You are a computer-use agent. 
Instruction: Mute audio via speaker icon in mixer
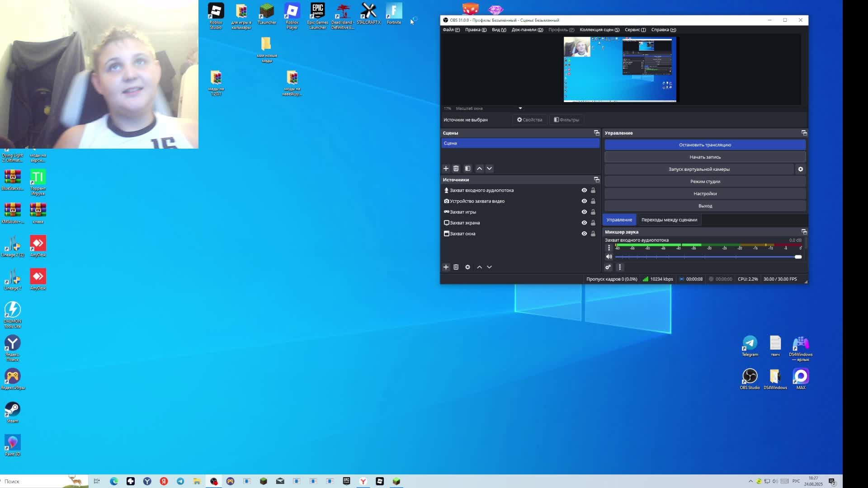click(x=609, y=257)
